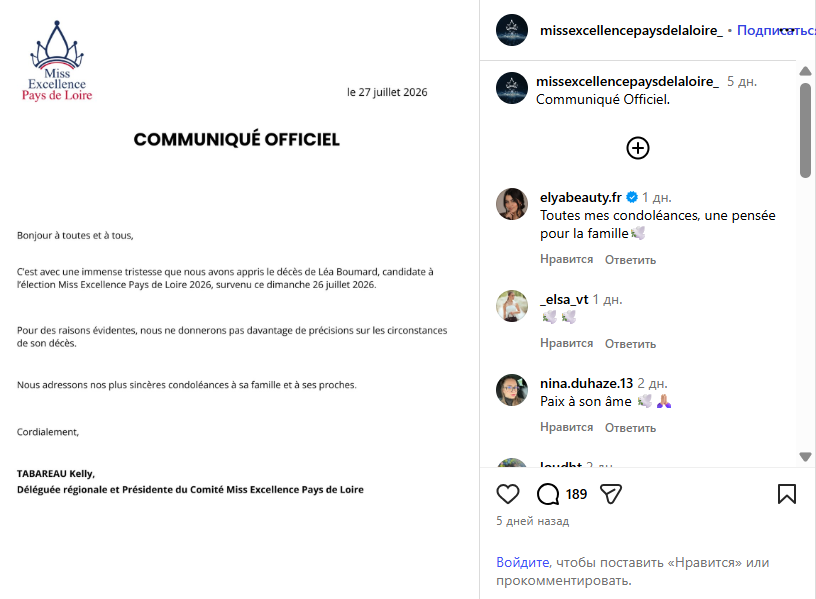
Task: Like _elsa_vt's comment via Нравится
Action: click(566, 343)
